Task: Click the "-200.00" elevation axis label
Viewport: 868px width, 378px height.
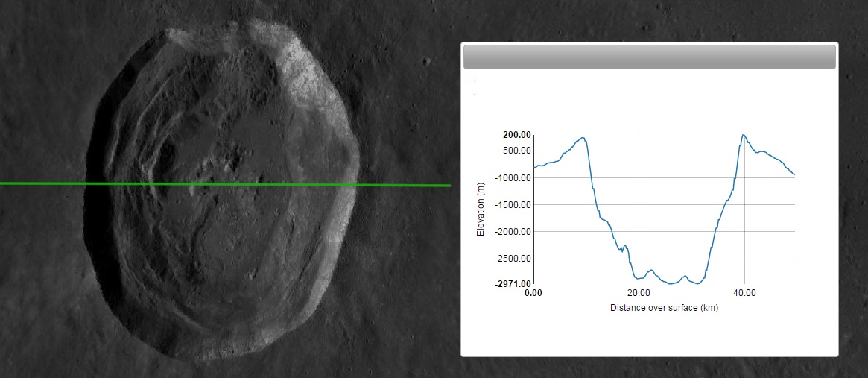Action: click(x=516, y=135)
